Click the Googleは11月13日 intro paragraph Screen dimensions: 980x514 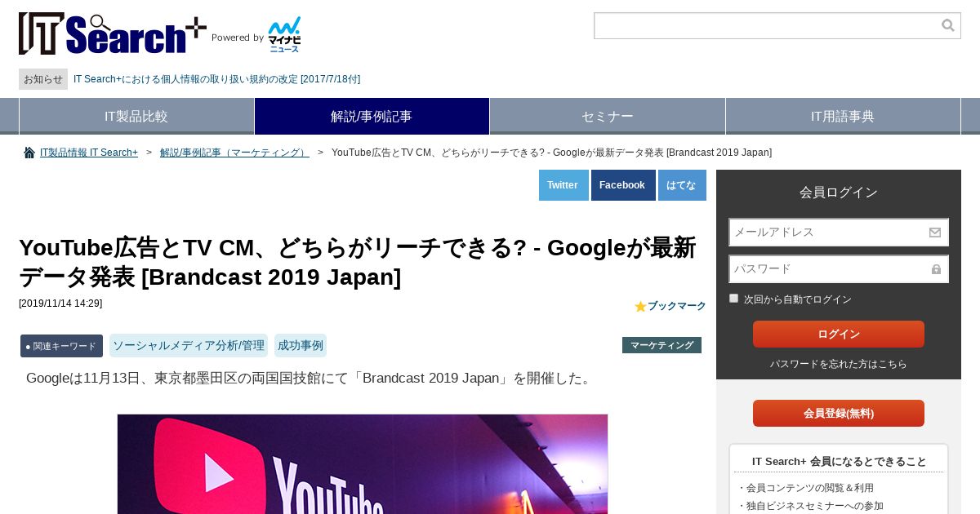[310, 379]
